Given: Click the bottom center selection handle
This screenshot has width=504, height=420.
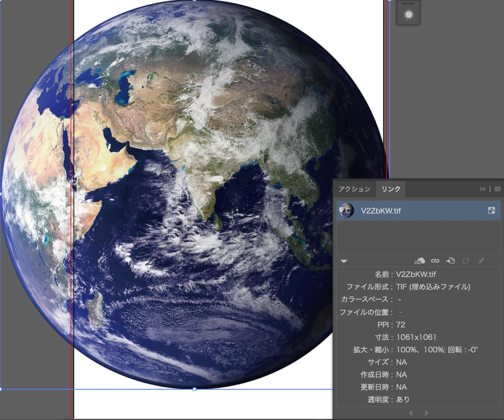Looking at the screenshot, I should tap(194, 389).
